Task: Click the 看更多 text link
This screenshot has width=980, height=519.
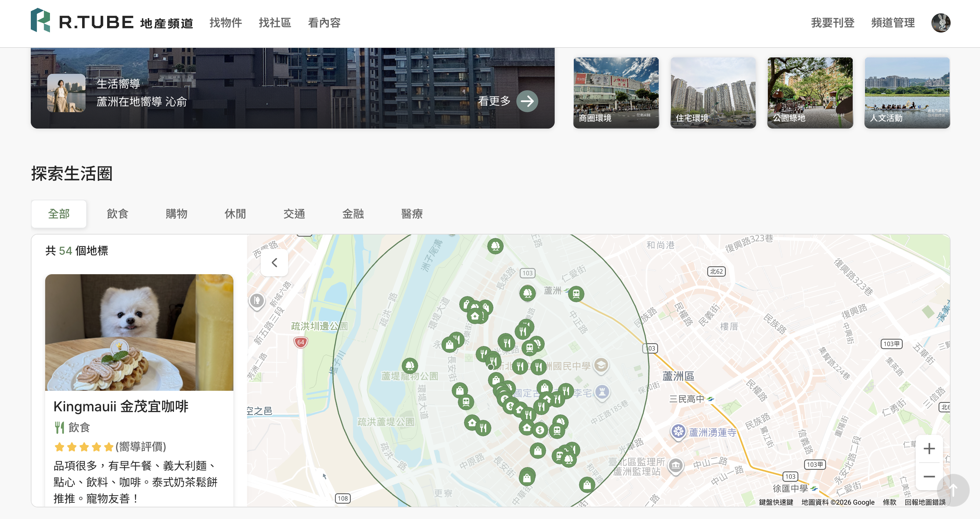Action: [x=494, y=101]
